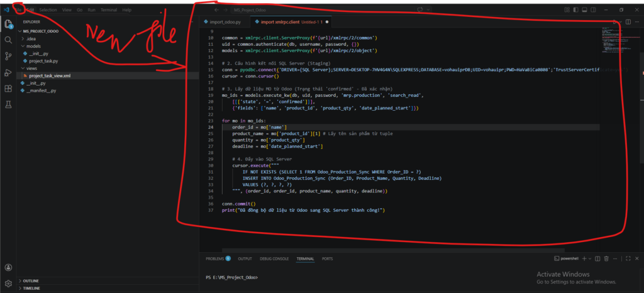
Task: Open the Manage gear settings icon
Action: pyautogui.click(x=8, y=284)
